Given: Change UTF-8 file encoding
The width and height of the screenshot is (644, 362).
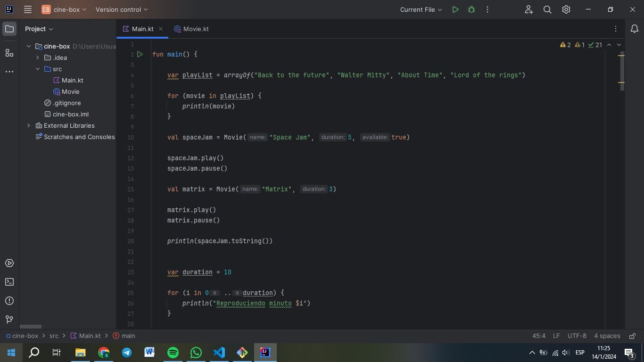Looking at the screenshot, I should tap(577, 336).
